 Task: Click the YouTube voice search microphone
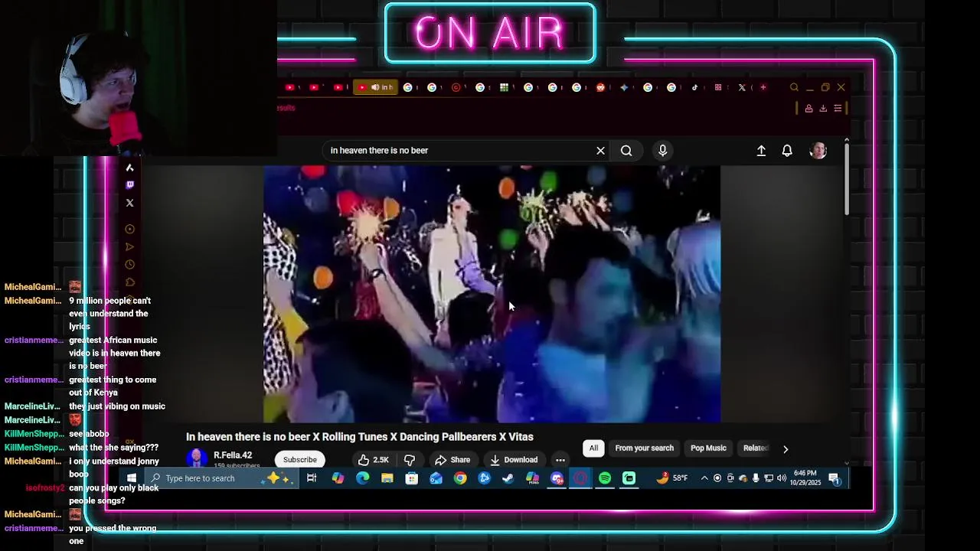[663, 151]
